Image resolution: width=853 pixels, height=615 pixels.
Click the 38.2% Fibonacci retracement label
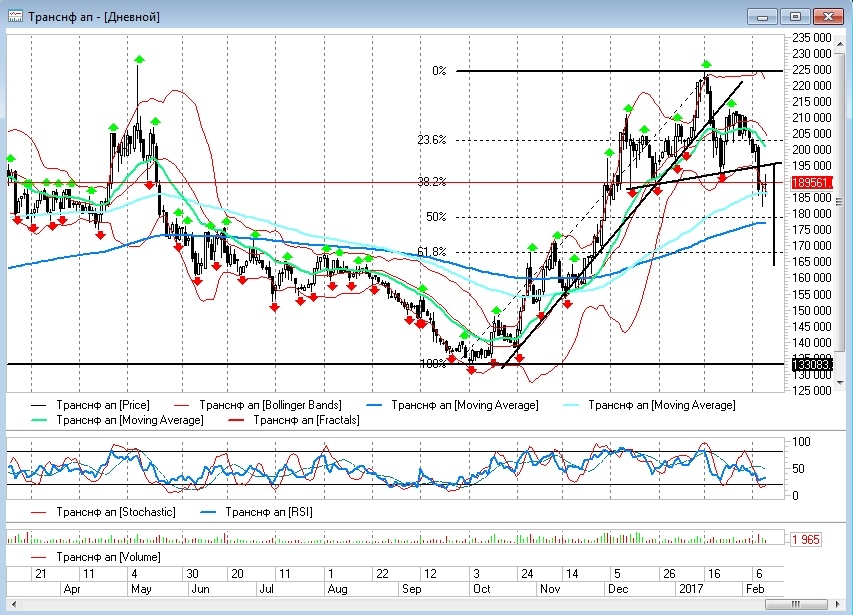(431, 182)
